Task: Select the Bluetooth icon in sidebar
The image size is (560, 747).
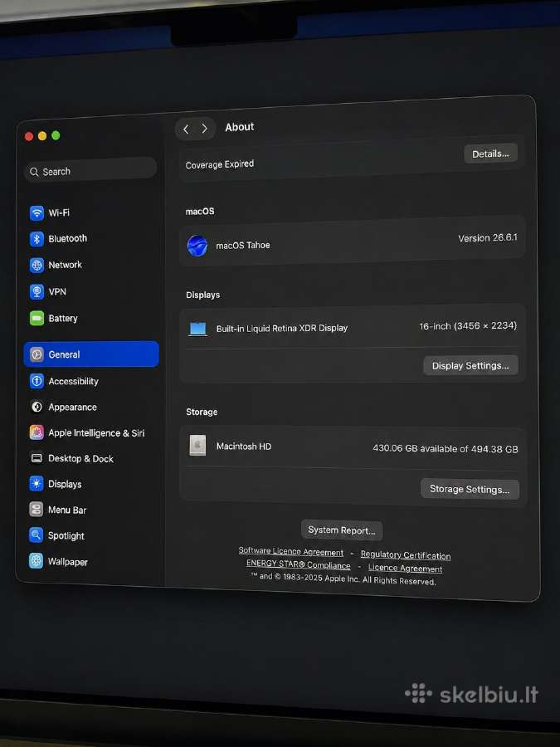Action: [x=37, y=239]
